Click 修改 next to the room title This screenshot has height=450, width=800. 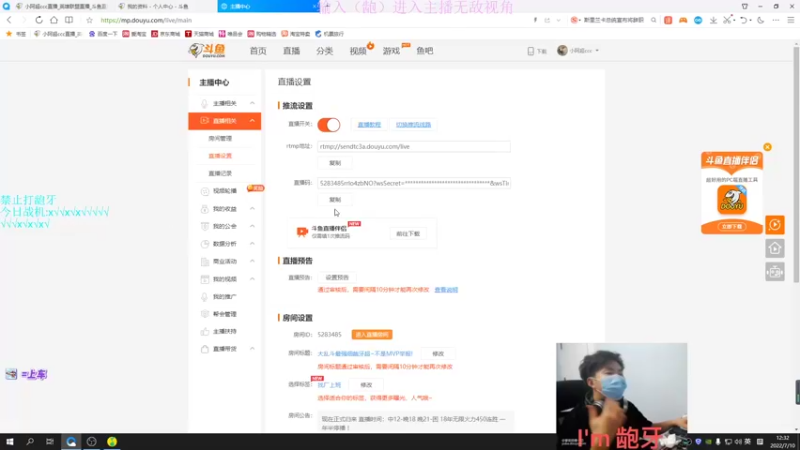tap(438, 354)
